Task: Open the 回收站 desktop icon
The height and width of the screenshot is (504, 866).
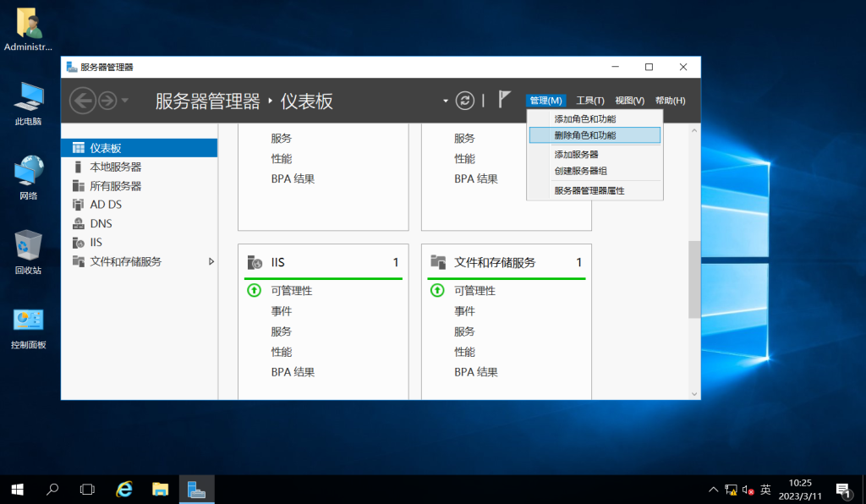Action: pyautogui.click(x=28, y=252)
